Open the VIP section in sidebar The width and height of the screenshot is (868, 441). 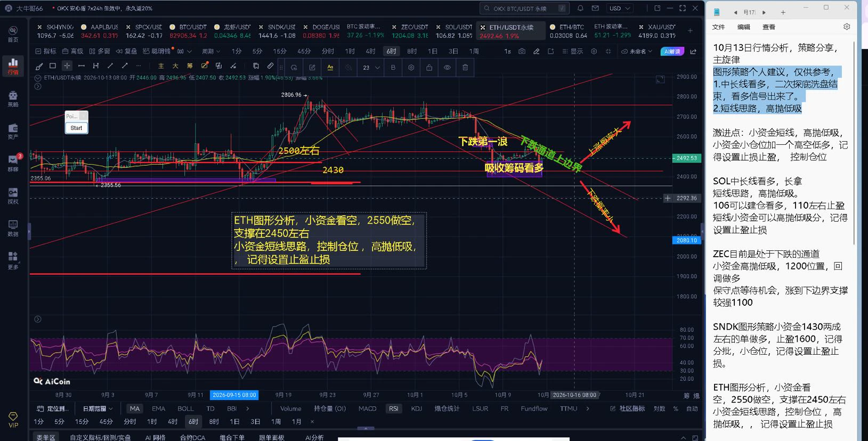click(13, 419)
